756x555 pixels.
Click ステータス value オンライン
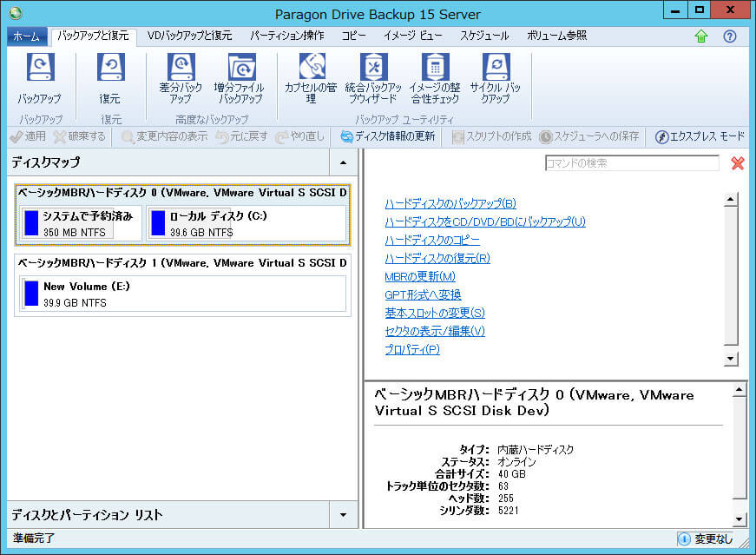coord(516,462)
